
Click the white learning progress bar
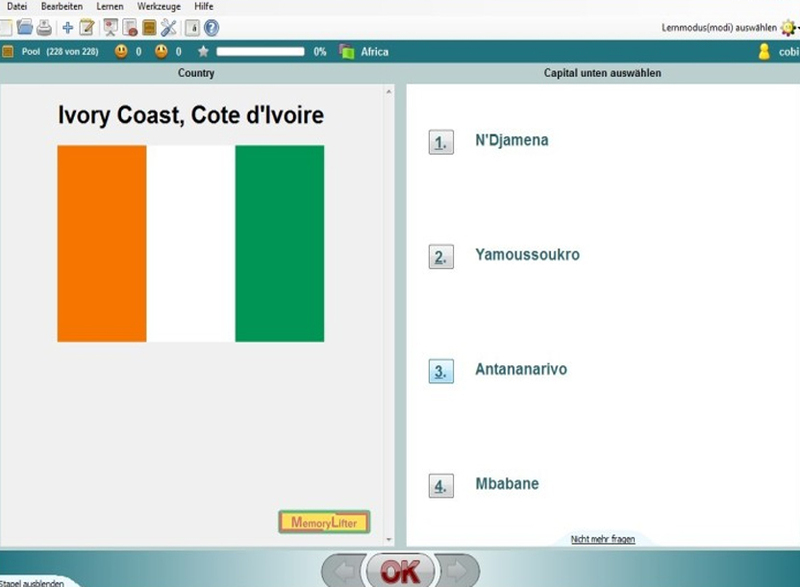tap(260, 52)
